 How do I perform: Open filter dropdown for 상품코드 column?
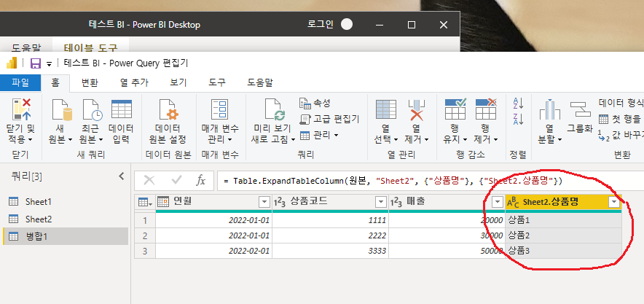[382, 202]
